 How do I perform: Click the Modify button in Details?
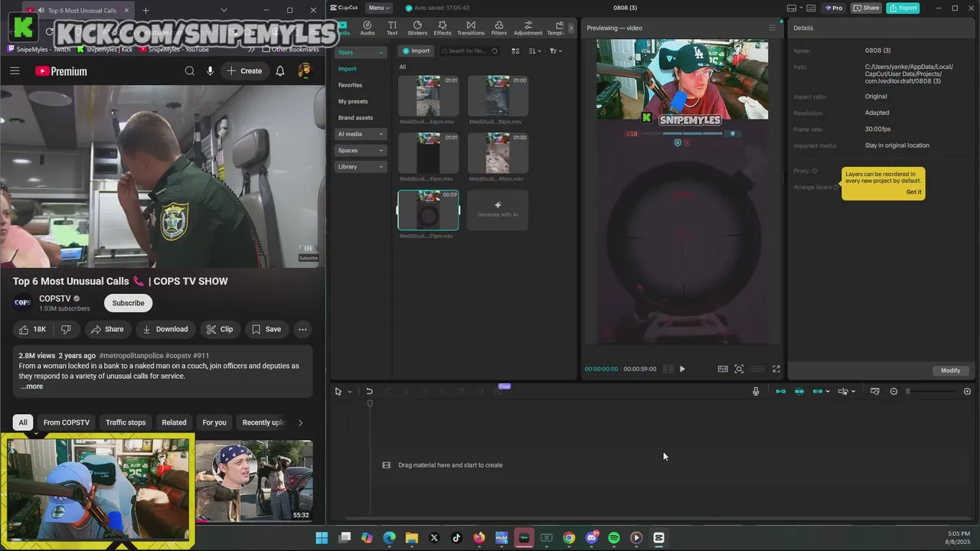950,370
